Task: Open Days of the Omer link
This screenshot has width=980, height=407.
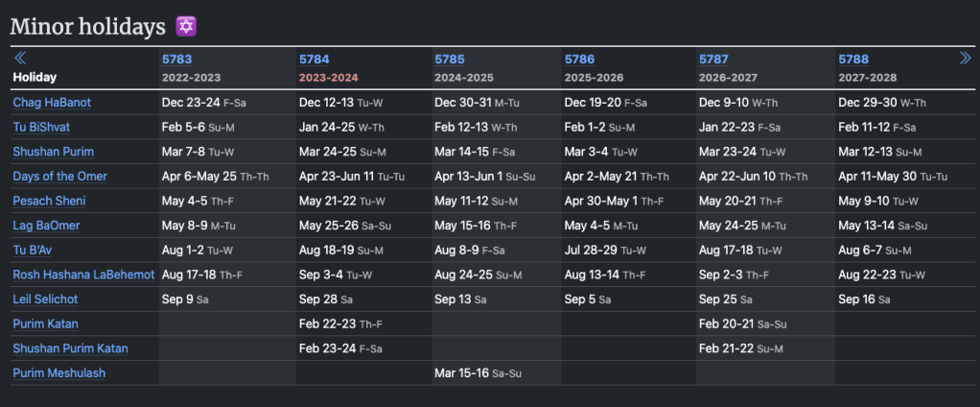Action: pos(59,177)
